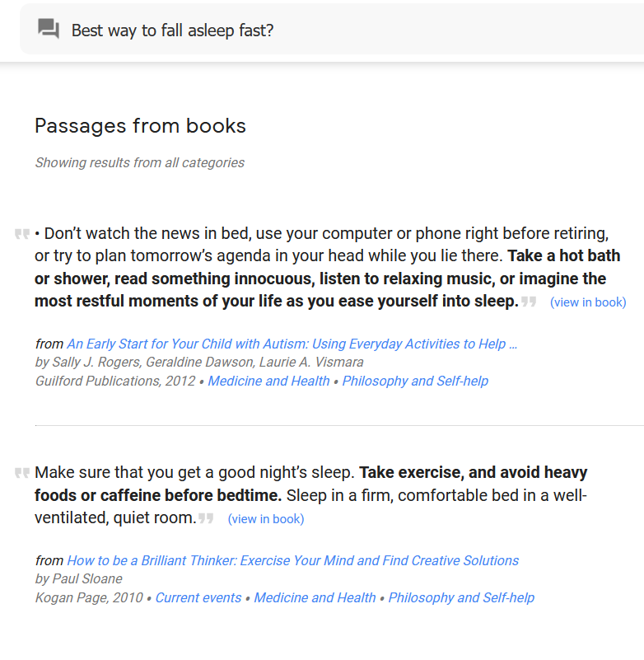Click 'Showing results from all categories' text
This screenshot has height=660, width=644.
coord(139,162)
